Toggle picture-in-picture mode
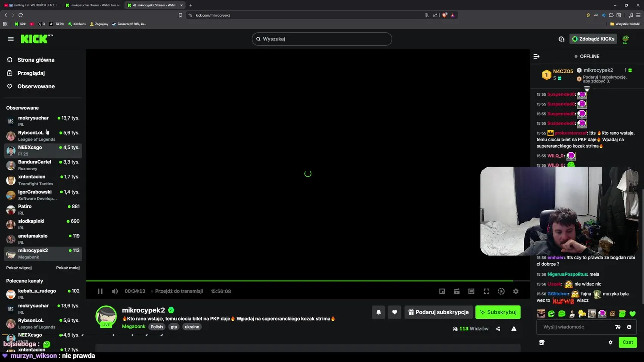Screen dimensions: 644x362 [442, 291]
